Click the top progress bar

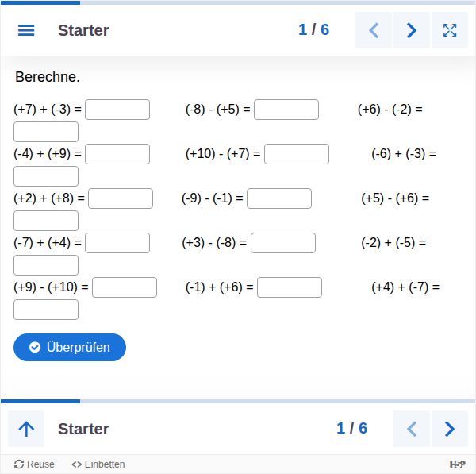tap(238, 2)
